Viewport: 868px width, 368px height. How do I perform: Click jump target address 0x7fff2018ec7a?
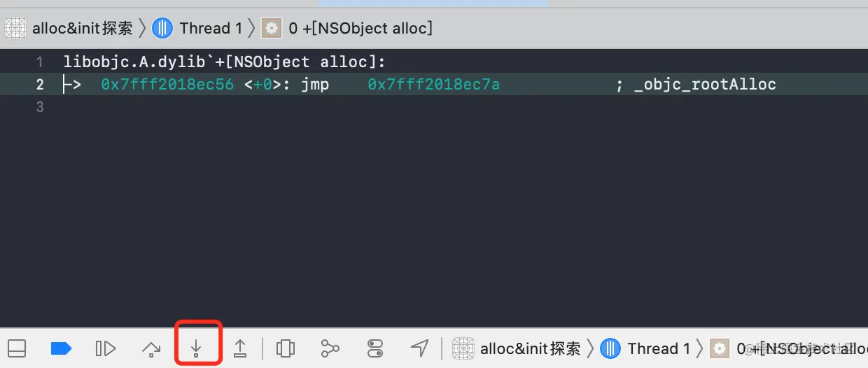tap(433, 85)
